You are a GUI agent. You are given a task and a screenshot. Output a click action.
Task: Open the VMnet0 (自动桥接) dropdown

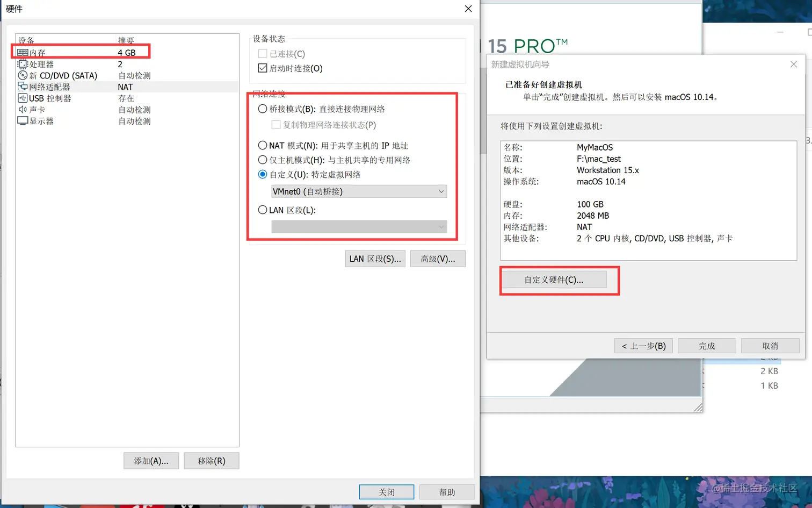[359, 191]
